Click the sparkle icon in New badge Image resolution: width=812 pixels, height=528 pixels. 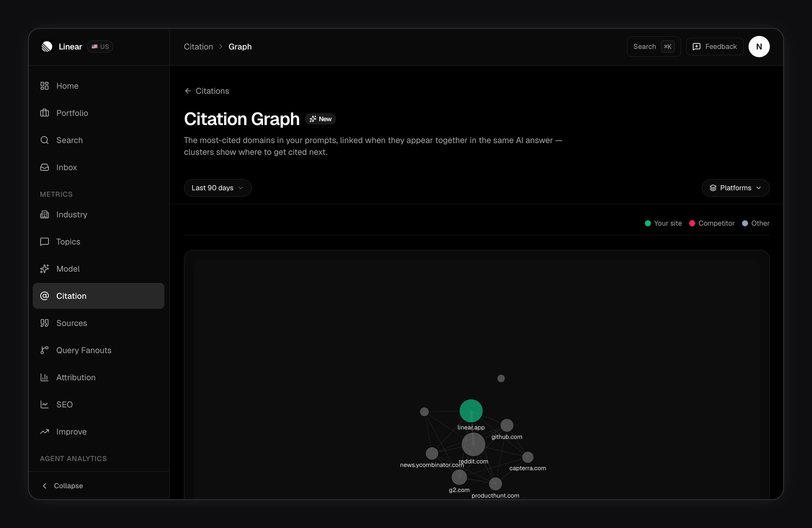click(313, 119)
